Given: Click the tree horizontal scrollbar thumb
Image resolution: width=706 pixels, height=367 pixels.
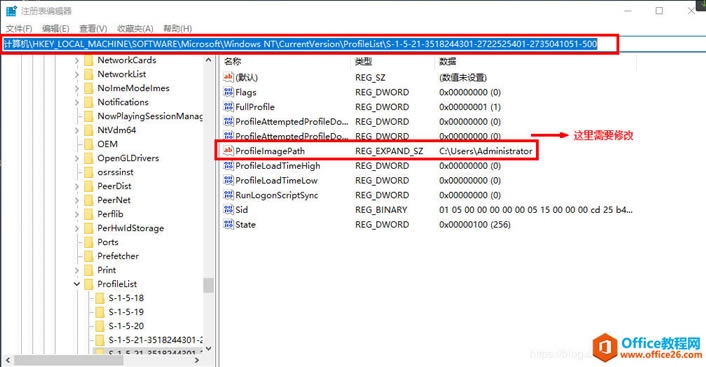Looking at the screenshot, I should pyautogui.click(x=68, y=360).
